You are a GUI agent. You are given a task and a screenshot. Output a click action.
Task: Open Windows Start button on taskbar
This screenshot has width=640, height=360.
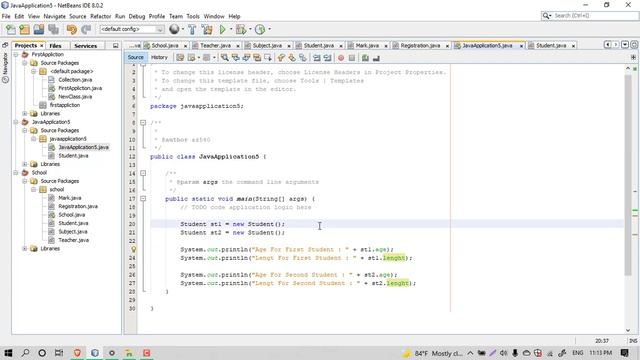click(x=8, y=353)
